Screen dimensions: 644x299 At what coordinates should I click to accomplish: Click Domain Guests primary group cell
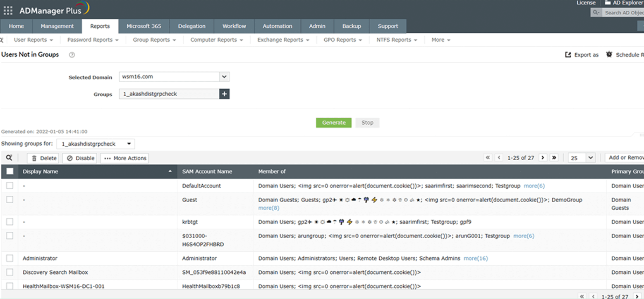[621, 204]
